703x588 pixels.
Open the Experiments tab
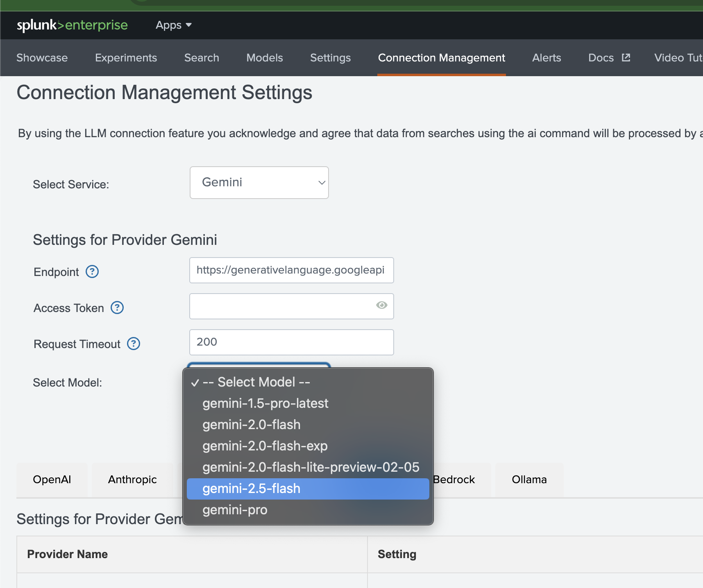pyautogui.click(x=126, y=58)
